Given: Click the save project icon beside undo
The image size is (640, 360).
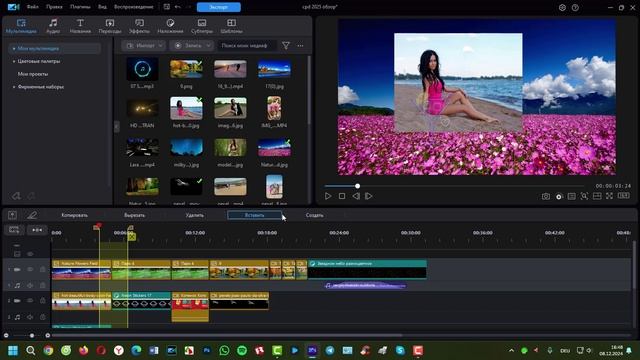Looking at the screenshot, I should pos(167,7).
